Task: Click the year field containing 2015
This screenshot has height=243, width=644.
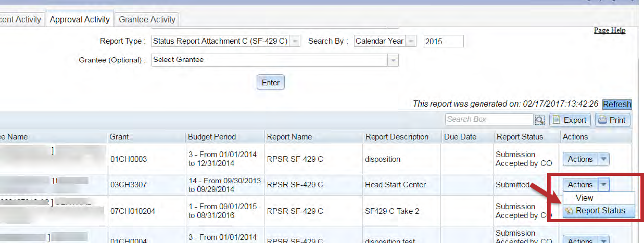Action: tap(443, 42)
